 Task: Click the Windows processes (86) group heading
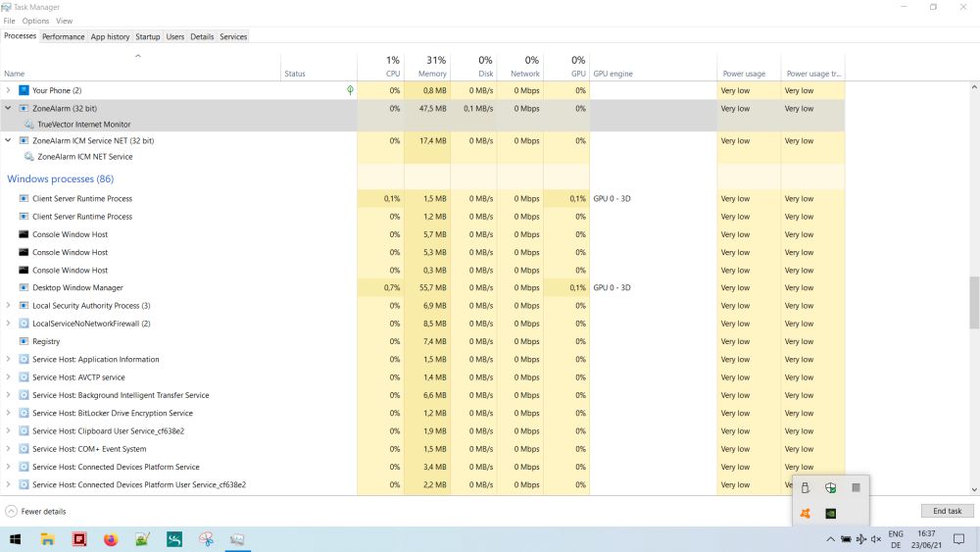(61, 178)
